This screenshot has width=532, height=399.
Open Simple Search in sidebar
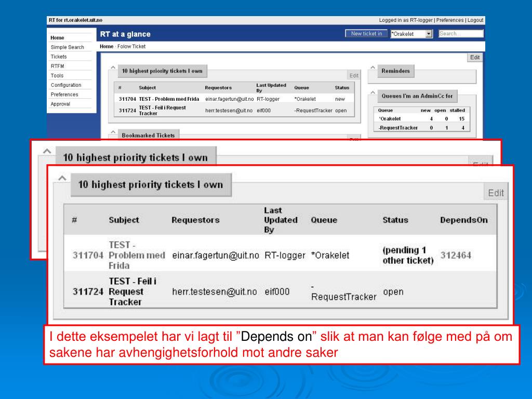67,47
